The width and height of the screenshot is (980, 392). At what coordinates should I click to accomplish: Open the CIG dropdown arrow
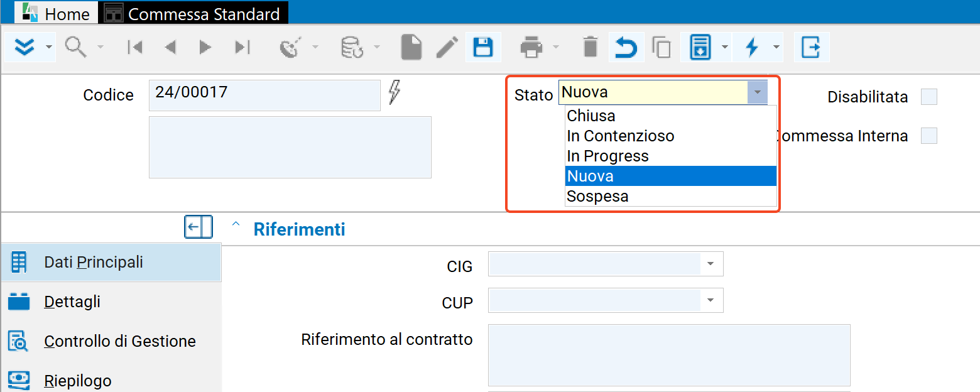tap(710, 264)
